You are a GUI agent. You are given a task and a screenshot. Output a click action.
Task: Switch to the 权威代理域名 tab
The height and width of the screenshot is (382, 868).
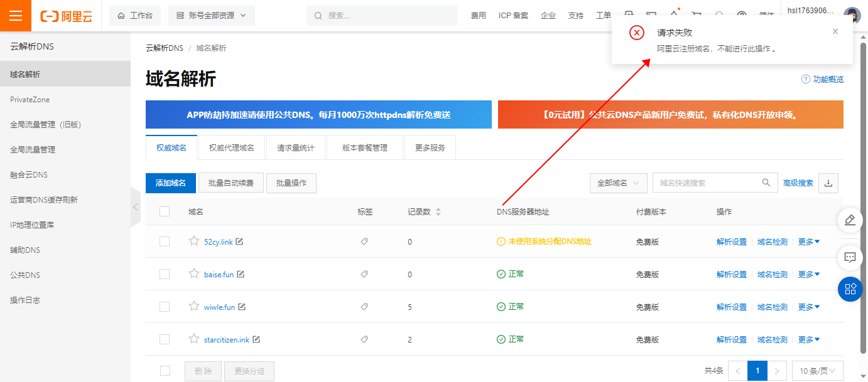(232, 148)
